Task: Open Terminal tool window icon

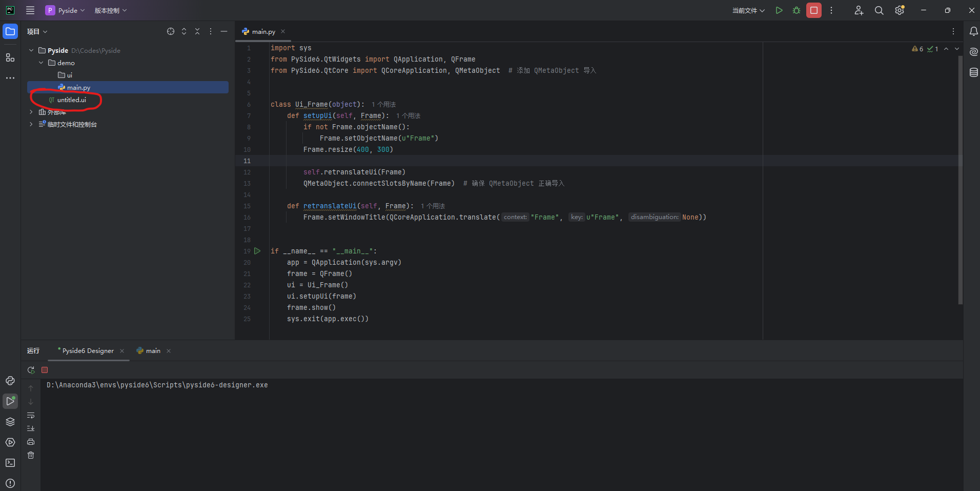Action: click(10, 463)
